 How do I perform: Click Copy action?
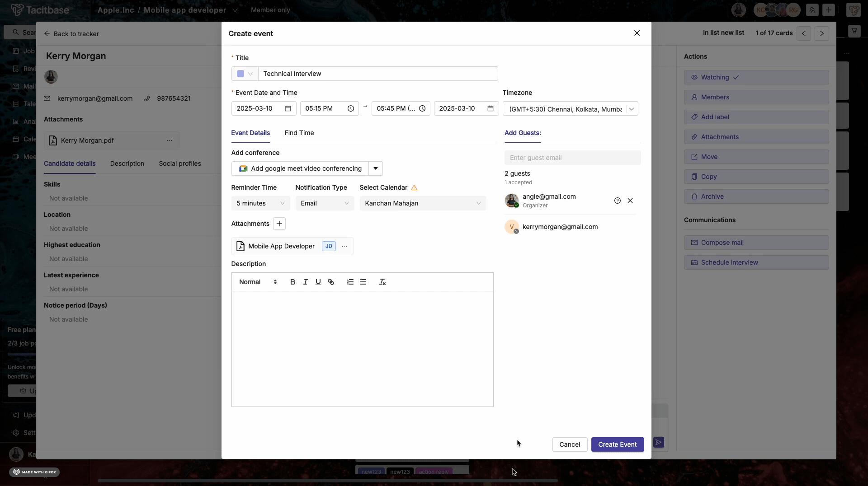(756, 177)
